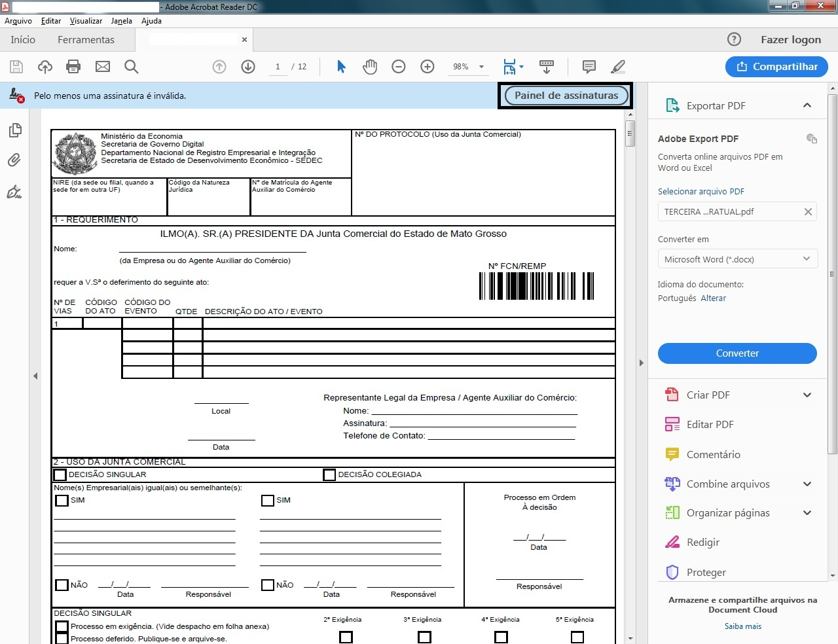Select the hand pan tool
The image size is (838, 644).
click(370, 67)
